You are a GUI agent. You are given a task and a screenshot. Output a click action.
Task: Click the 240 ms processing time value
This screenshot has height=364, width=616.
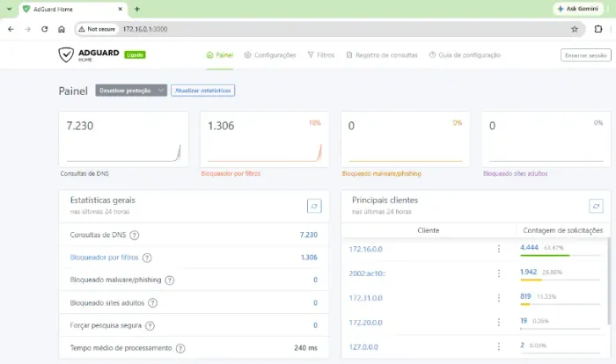pos(305,348)
